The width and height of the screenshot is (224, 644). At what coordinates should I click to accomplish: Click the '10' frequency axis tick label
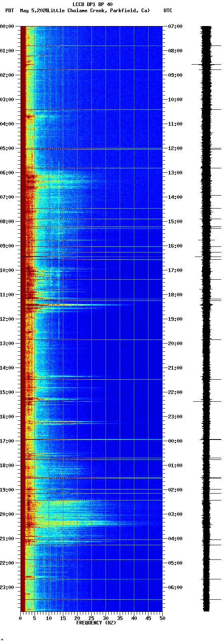pos(49,618)
